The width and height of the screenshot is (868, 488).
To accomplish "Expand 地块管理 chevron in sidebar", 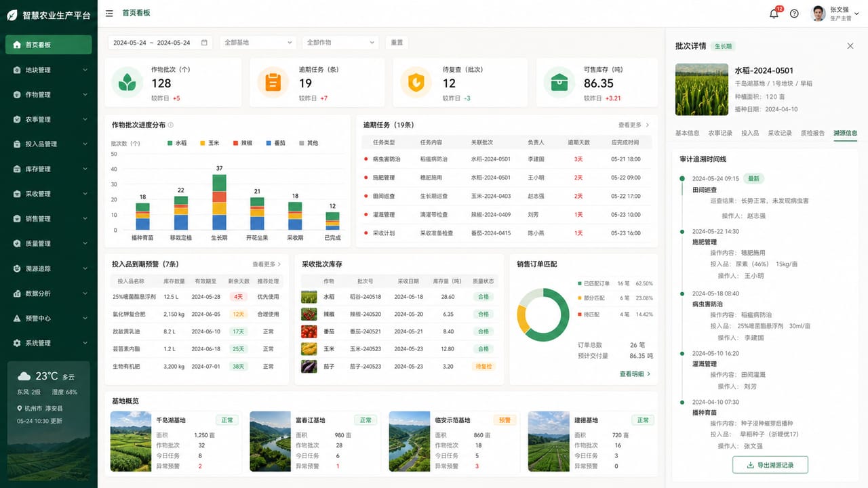I will [85, 70].
